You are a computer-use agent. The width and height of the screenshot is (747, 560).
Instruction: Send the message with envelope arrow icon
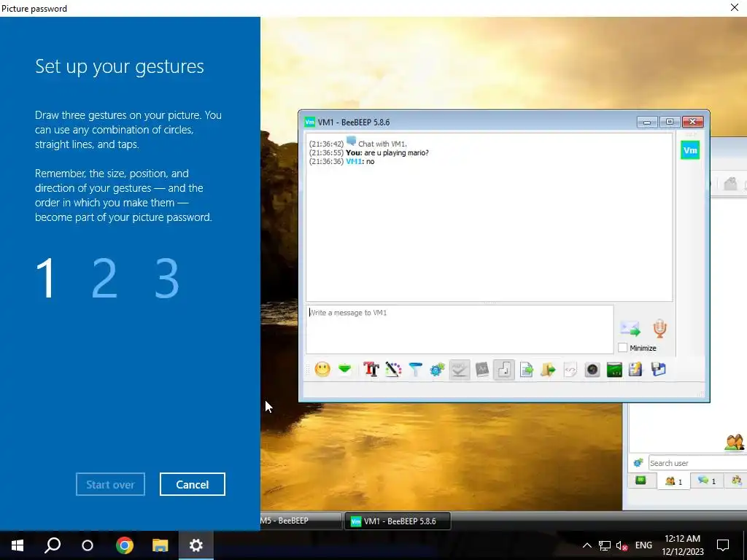pos(630,329)
